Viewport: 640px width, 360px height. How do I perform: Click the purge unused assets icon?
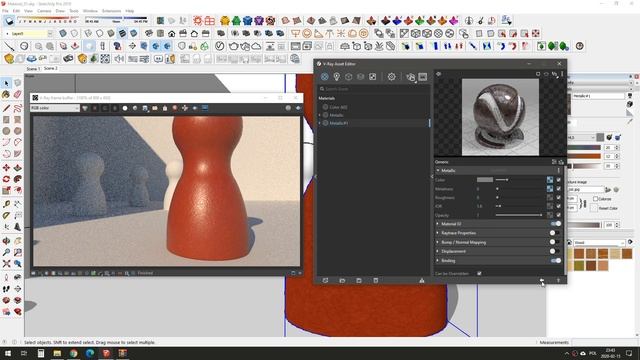422,280
